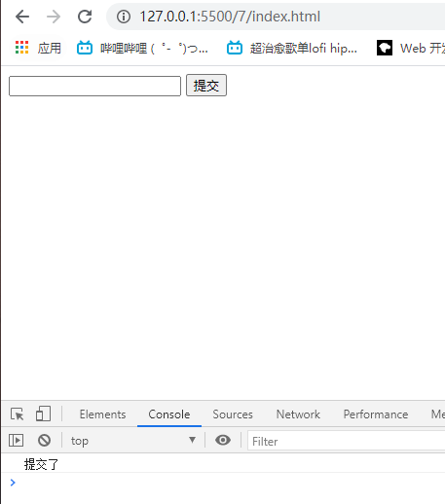This screenshot has height=504, width=445.
Task: Select the Console tab
Action: (x=169, y=414)
